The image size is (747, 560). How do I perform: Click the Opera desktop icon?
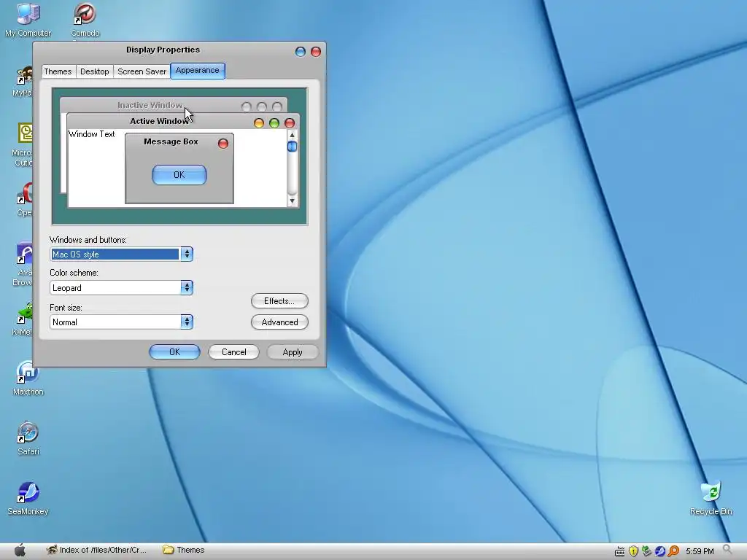[24, 199]
